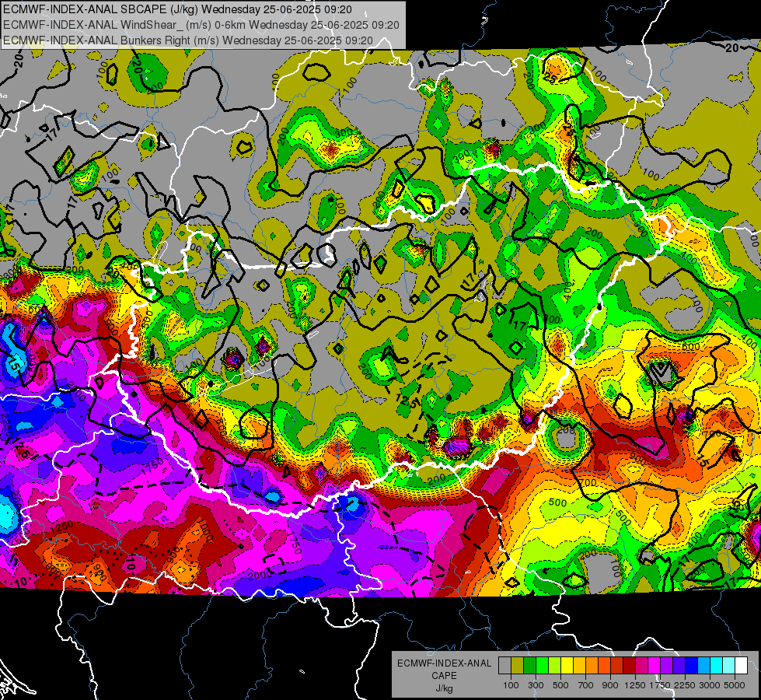
Task: Select the olive swatch in the CAPE legend
Action: coord(518,665)
